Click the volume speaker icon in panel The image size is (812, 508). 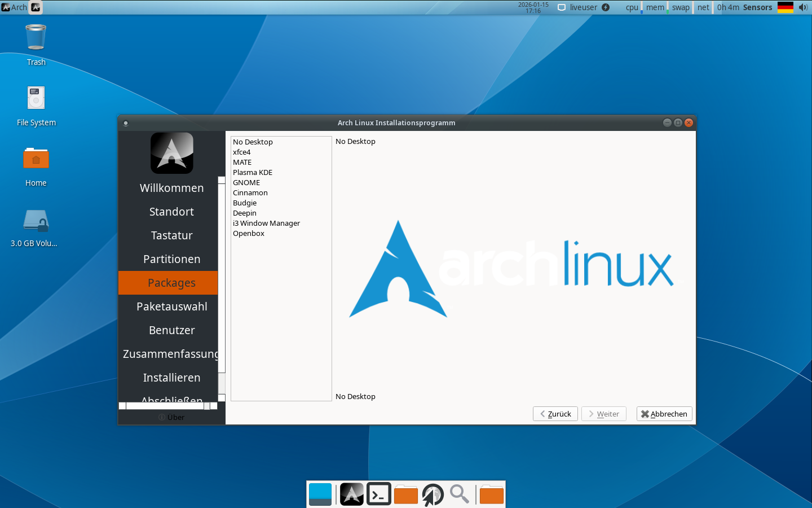click(803, 7)
